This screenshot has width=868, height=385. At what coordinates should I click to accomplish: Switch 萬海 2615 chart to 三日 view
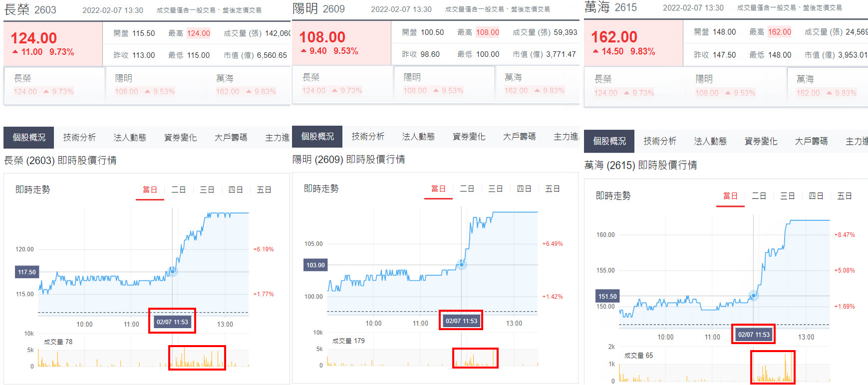click(787, 196)
